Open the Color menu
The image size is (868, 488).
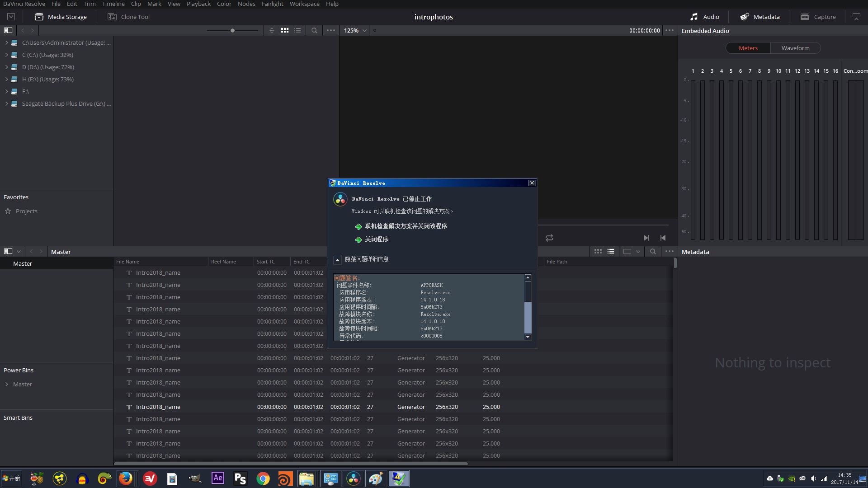coord(224,4)
